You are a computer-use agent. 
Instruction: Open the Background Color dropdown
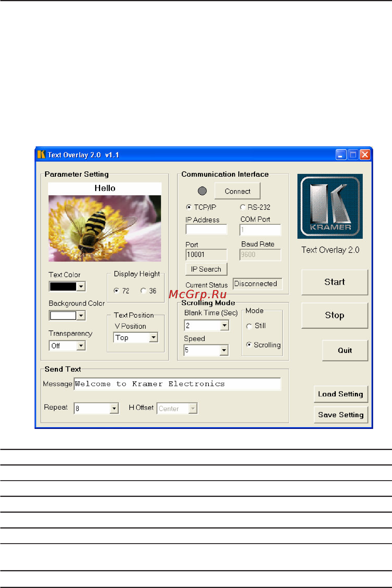click(81, 316)
